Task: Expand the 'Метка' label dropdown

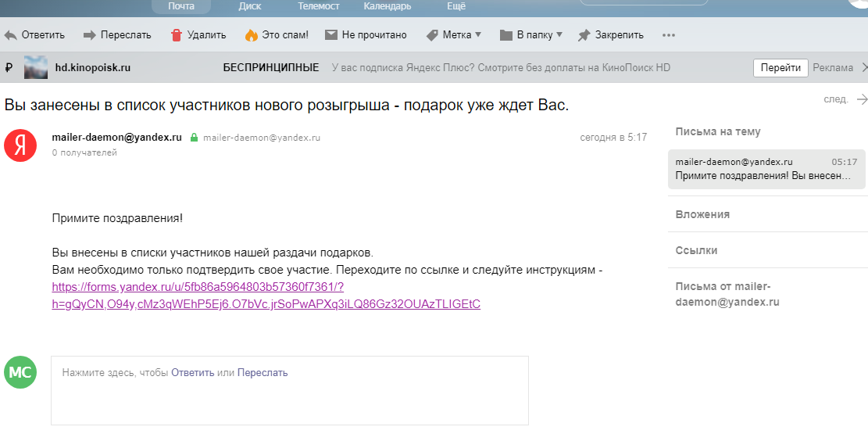Action: (478, 34)
